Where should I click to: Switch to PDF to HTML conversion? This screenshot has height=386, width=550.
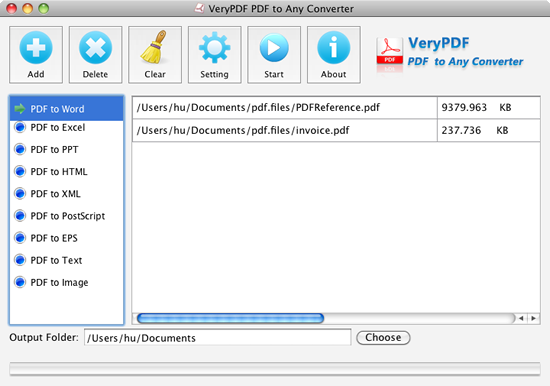[x=67, y=172]
